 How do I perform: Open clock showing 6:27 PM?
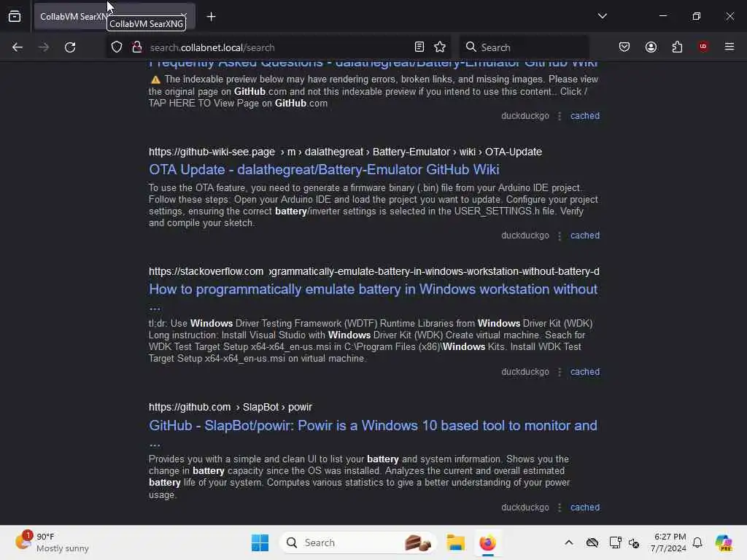click(x=669, y=542)
